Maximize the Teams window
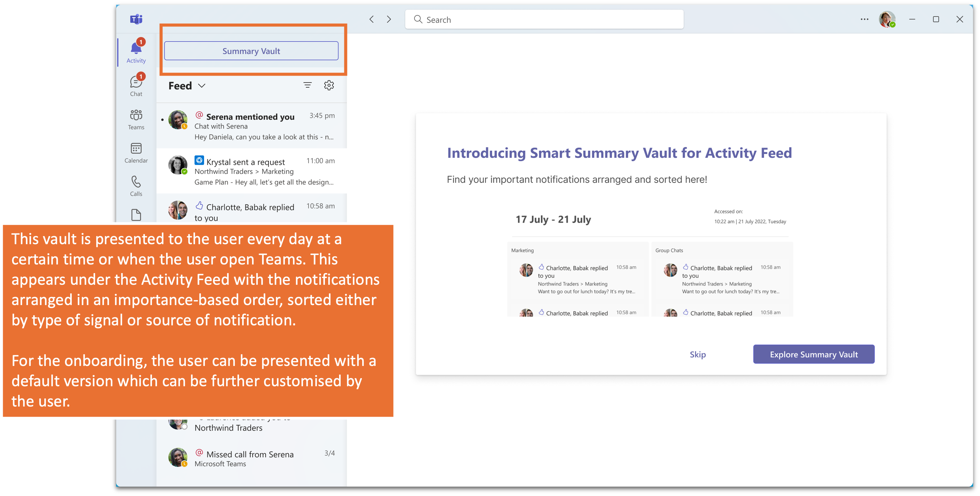980x496 pixels. (935, 19)
